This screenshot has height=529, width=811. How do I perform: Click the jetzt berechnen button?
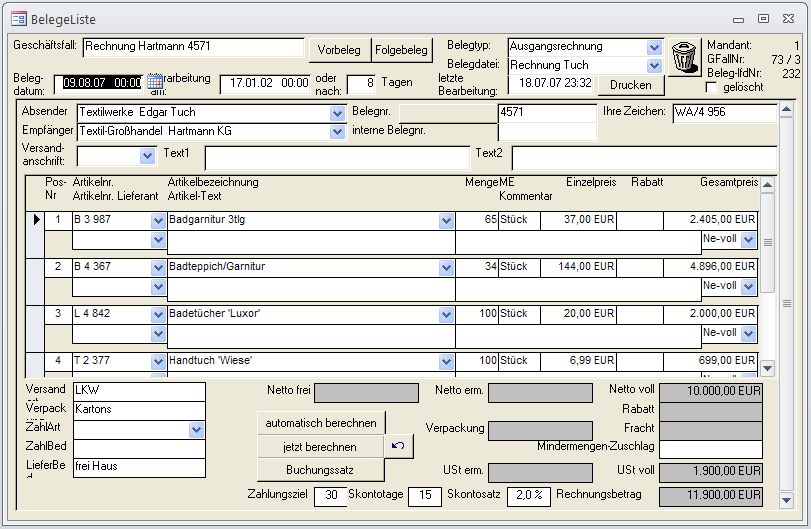(x=320, y=447)
